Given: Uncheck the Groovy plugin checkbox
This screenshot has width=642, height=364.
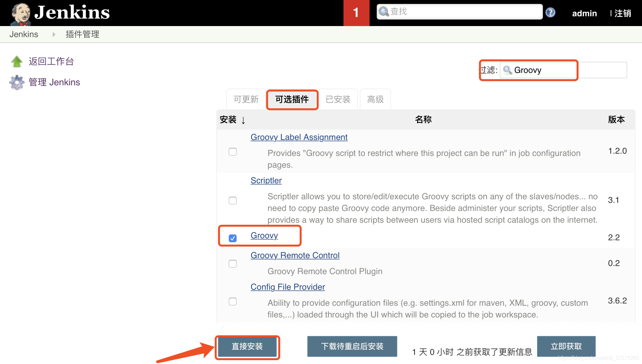Looking at the screenshot, I should pyautogui.click(x=233, y=238).
